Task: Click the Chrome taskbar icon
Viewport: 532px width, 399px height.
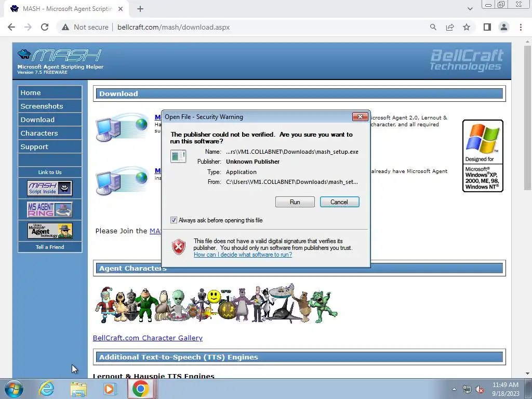Action: click(141, 389)
